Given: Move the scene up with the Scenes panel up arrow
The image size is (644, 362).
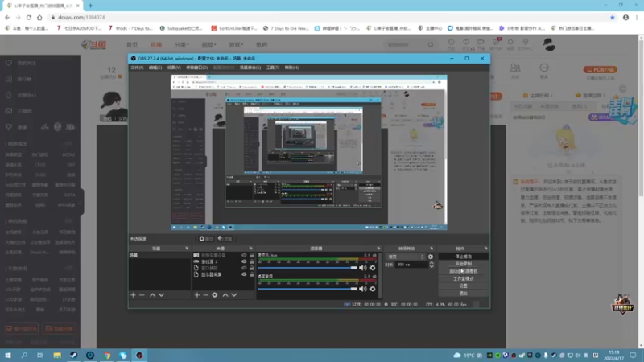Looking at the screenshot, I should point(152,295).
